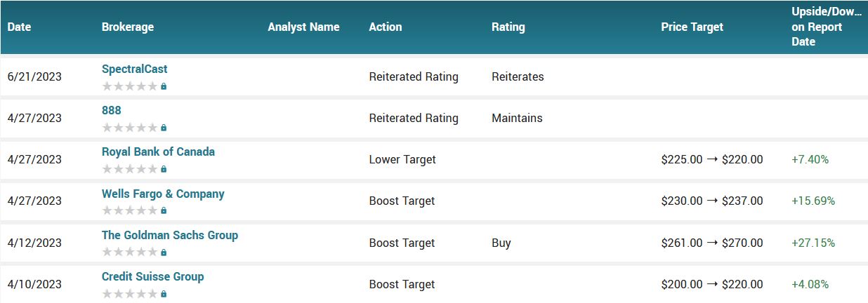The width and height of the screenshot is (868, 303).
Task: Open the Royal Bank of Canada link
Action: (158, 151)
